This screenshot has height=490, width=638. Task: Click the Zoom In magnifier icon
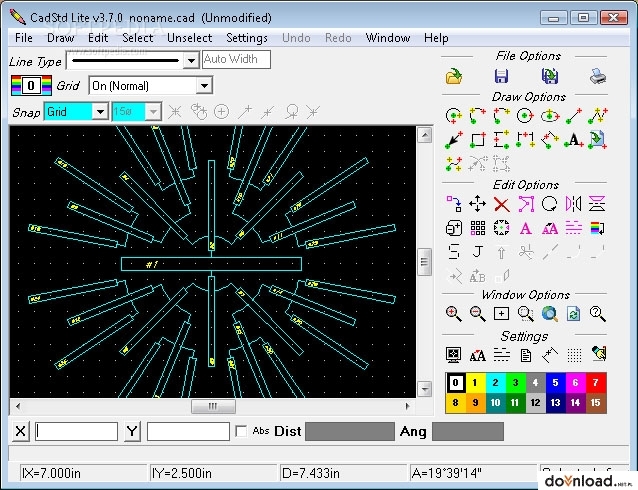click(453, 314)
